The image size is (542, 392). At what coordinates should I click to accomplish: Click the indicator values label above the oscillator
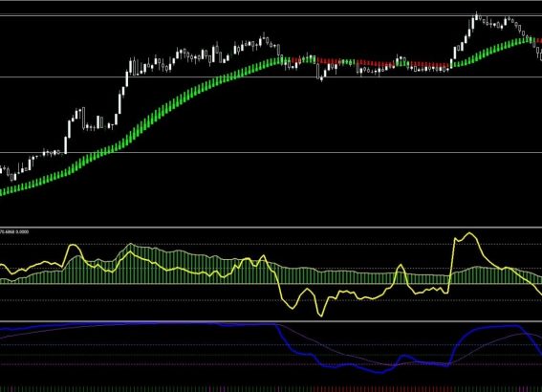tap(14, 231)
